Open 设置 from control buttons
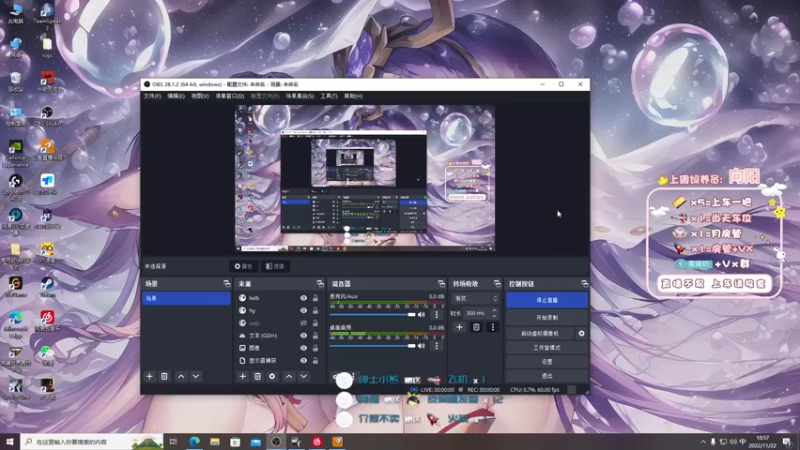The image size is (800, 450). point(547,361)
